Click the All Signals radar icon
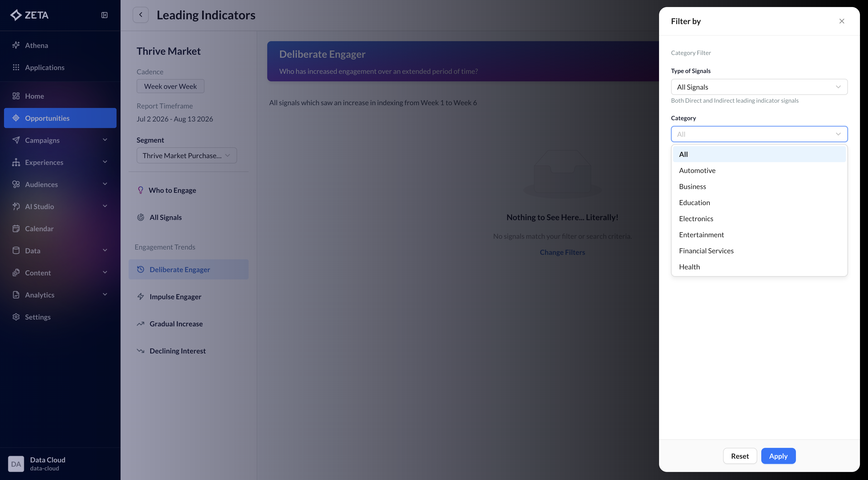The image size is (868, 480). pos(140,217)
